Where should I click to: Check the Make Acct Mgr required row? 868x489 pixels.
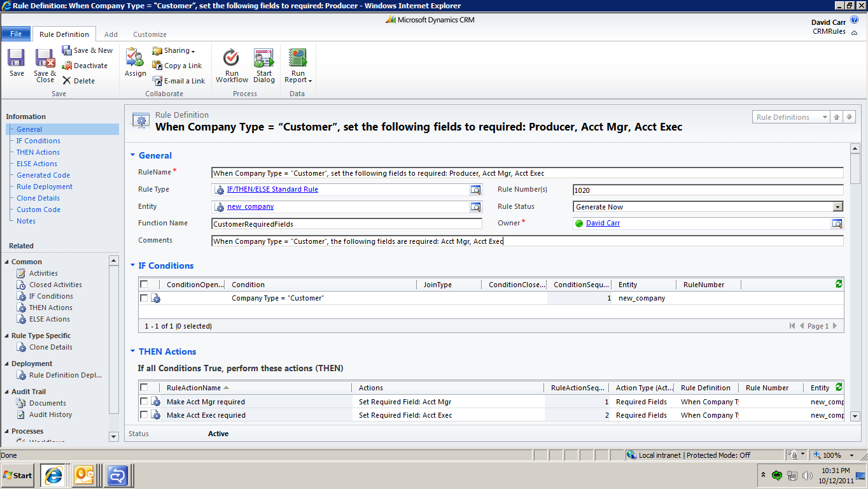click(144, 402)
